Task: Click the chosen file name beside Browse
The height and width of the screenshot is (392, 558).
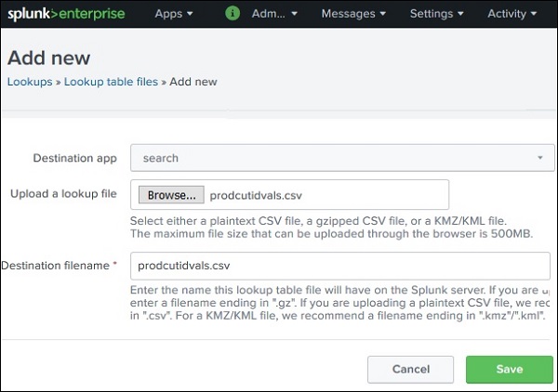Action: pyautogui.click(x=256, y=196)
